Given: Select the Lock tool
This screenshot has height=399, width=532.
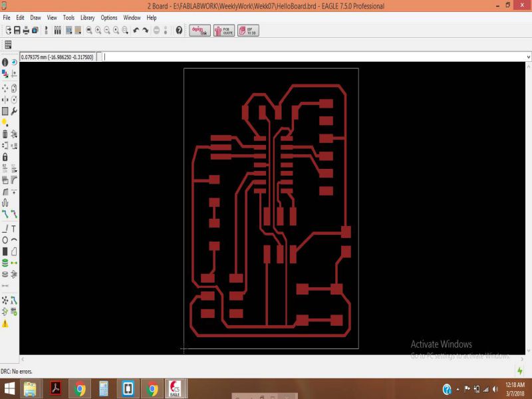Looking at the screenshot, I should click(x=5, y=157).
